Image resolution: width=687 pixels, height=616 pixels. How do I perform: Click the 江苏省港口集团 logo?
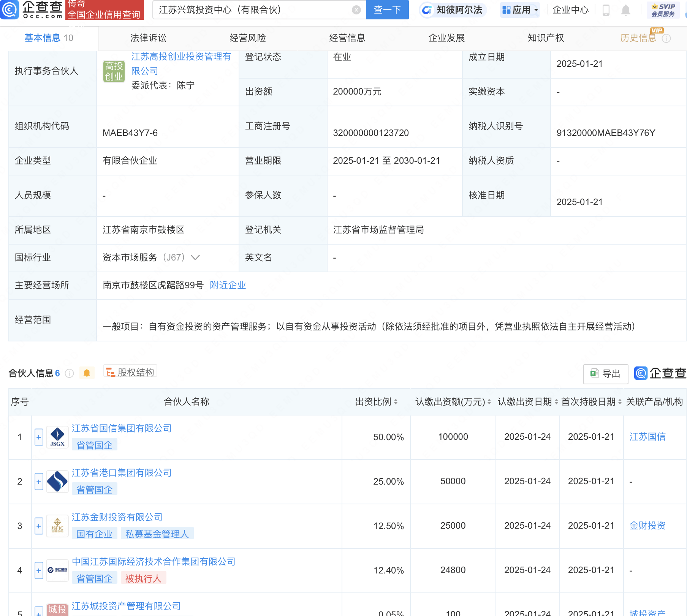click(57, 482)
